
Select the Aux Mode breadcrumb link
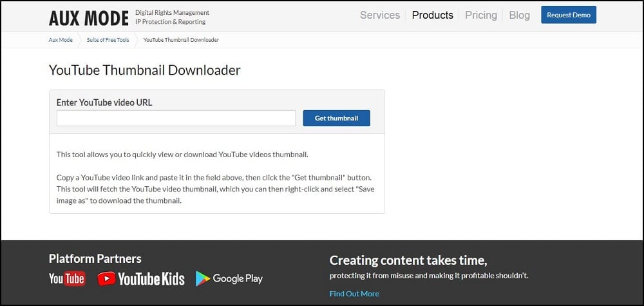(x=61, y=40)
